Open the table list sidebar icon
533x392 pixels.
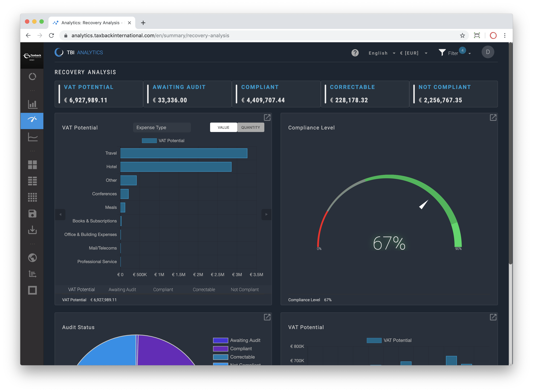coord(32,181)
